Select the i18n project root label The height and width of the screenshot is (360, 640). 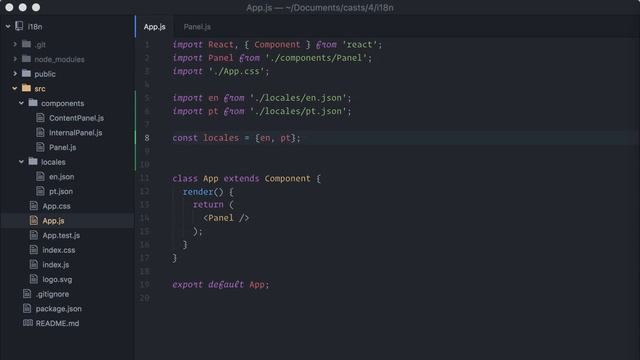click(35, 27)
